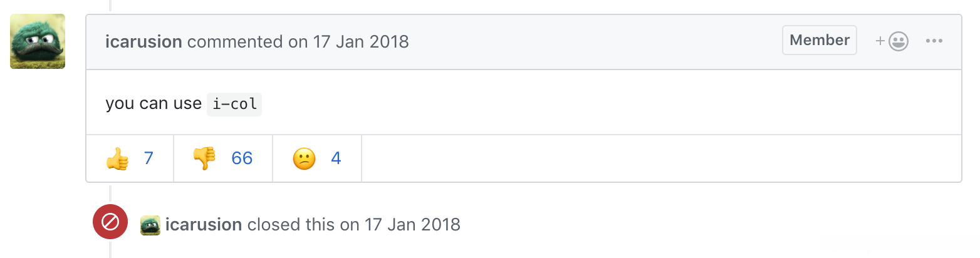
Task: Click the thumbs down count of 66
Action: pos(242,158)
